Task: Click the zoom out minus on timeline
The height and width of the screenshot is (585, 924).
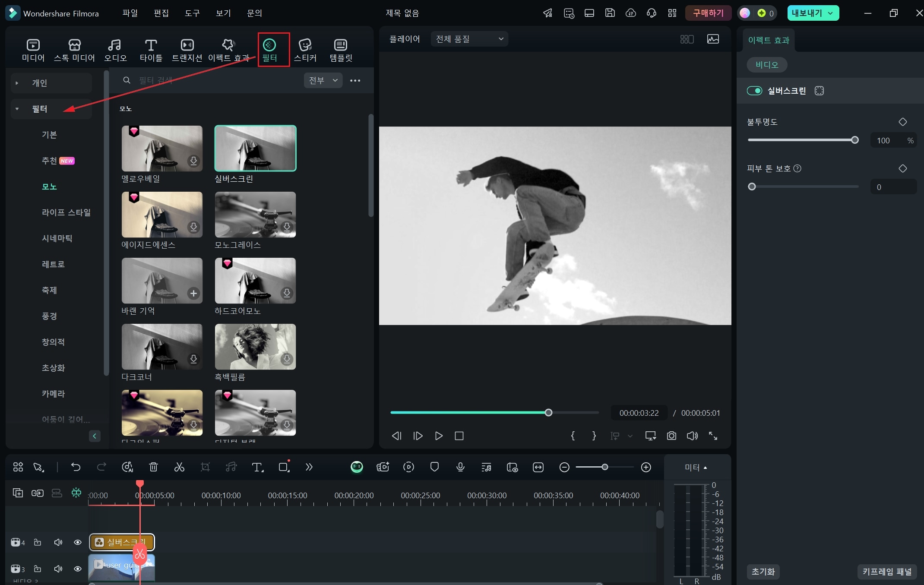Action: point(564,467)
